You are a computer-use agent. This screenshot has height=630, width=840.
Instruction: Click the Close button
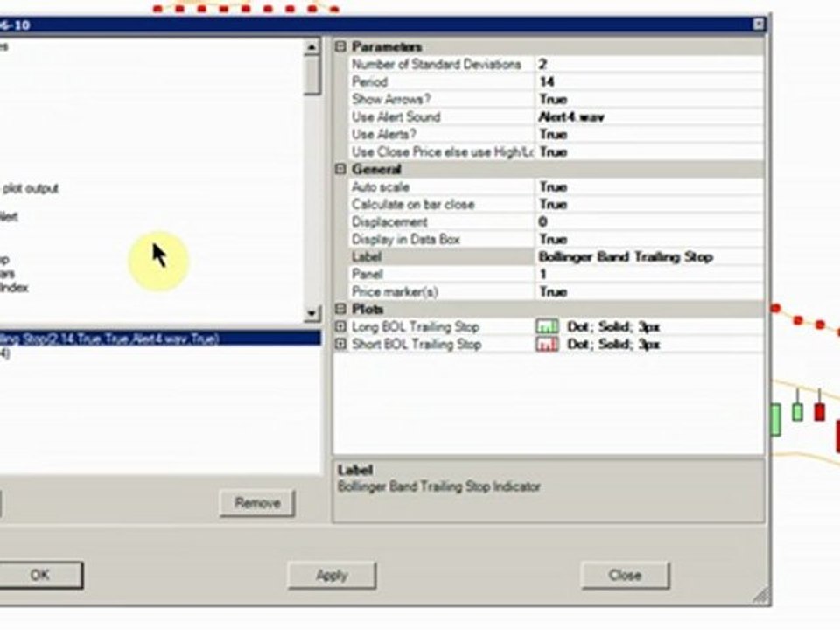[625, 575]
